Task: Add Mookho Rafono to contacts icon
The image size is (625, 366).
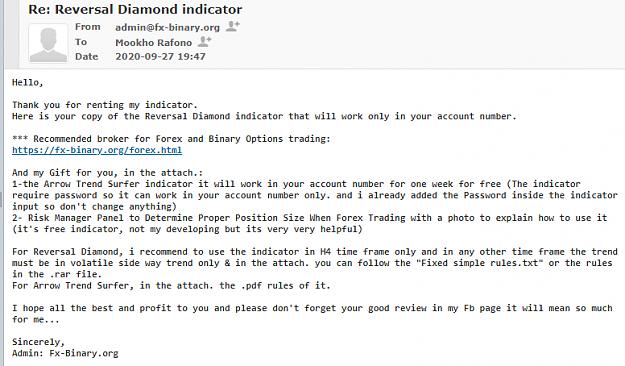Action: (204, 41)
